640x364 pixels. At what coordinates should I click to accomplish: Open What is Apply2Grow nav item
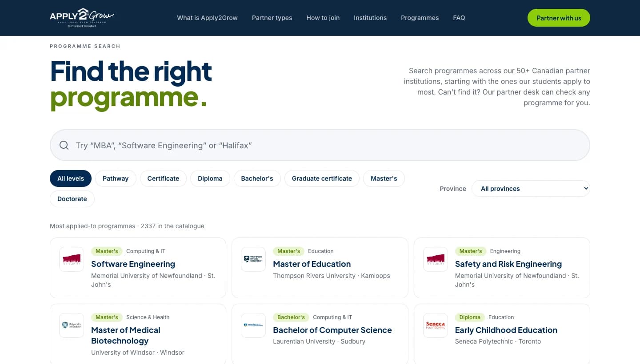pos(207,18)
